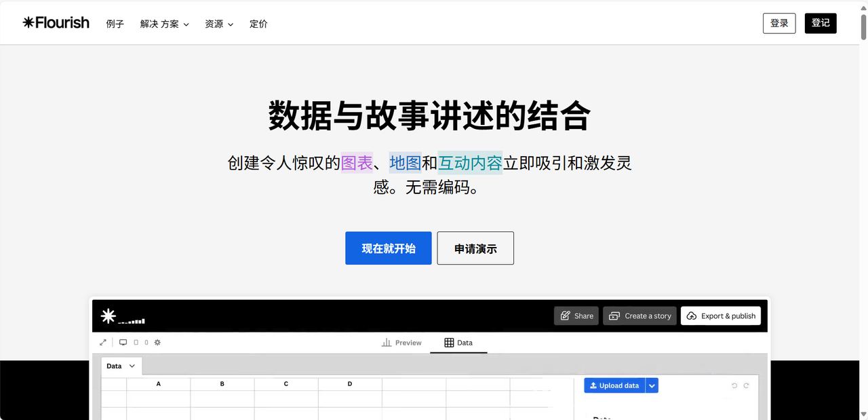Click the black 登记 button
Viewport: 868px width, 420px height.
(x=821, y=23)
